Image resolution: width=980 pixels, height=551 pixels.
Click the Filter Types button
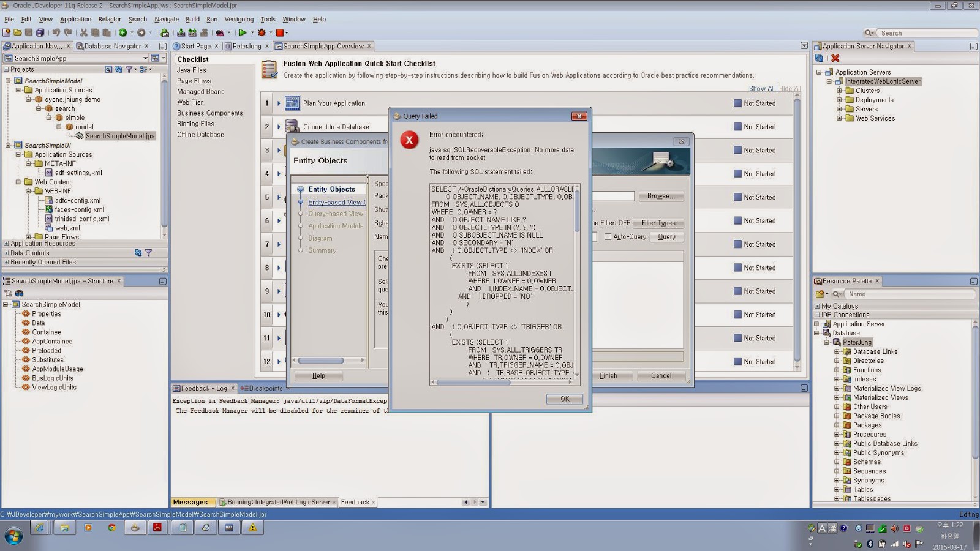coord(658,223)
